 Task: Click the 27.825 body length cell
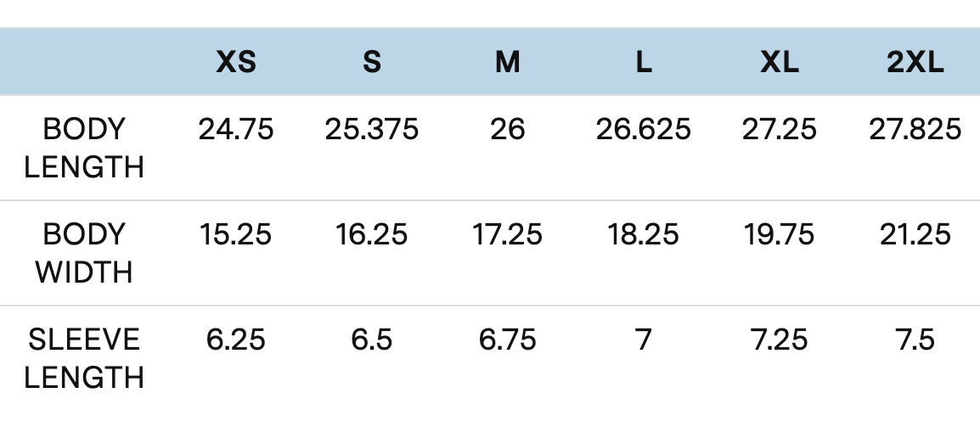pyautogui.click(x=915, y=129)
